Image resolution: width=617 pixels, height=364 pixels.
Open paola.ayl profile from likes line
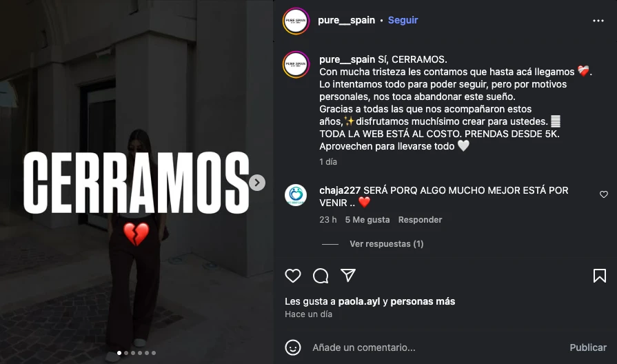click(359, 301)
